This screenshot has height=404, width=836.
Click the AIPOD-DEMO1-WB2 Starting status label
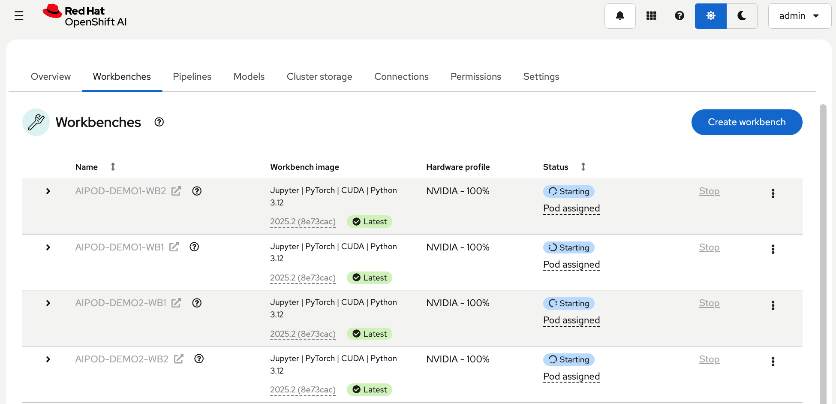(569, 191)
